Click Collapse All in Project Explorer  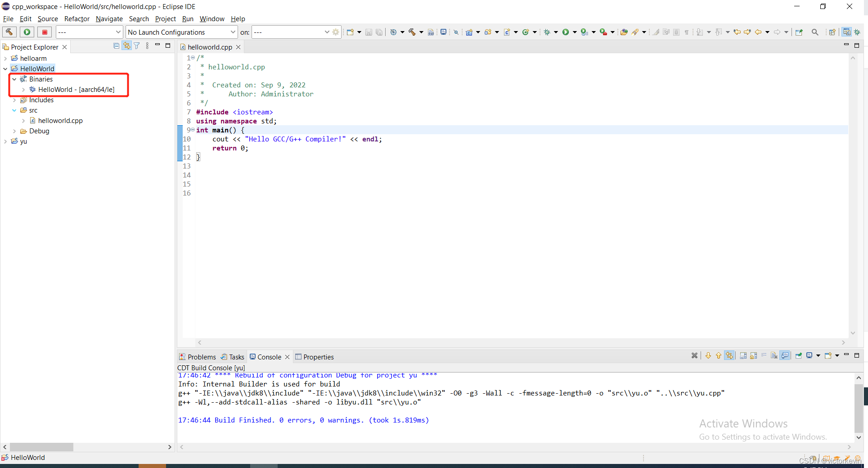coord(117,45)
